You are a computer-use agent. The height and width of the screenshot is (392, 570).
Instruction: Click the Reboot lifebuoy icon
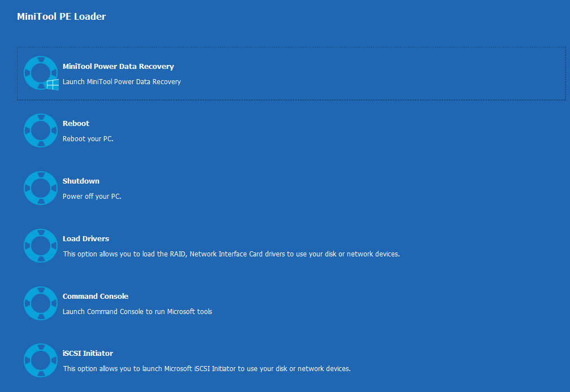coord(41,130)
